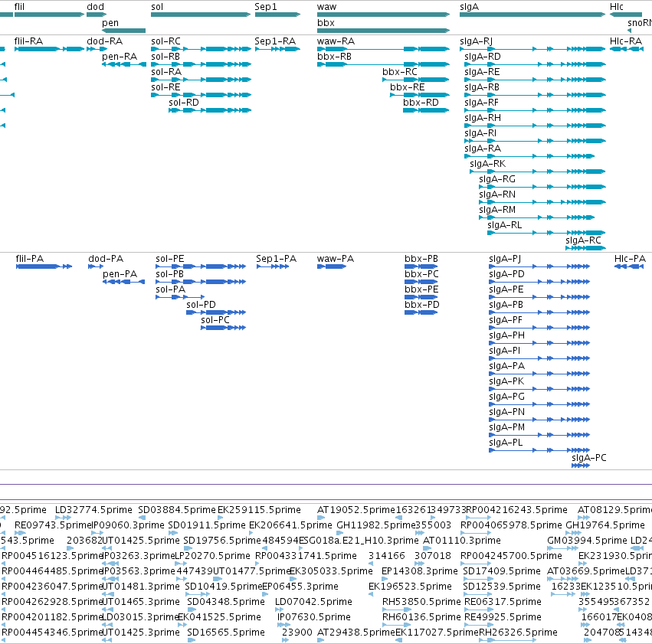
Task: Click the slgA-PJ protein label
Action: pyautogui.click(x=505, y=259)
